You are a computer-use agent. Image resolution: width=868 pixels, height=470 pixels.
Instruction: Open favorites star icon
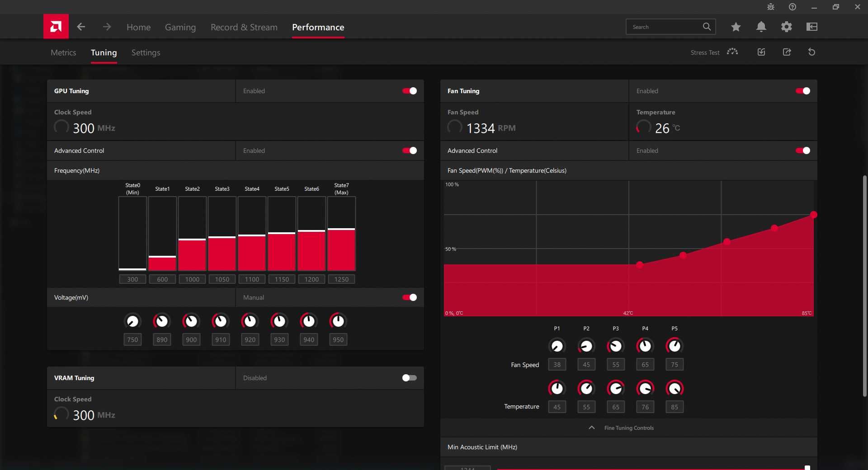click(x=736, y=27)
